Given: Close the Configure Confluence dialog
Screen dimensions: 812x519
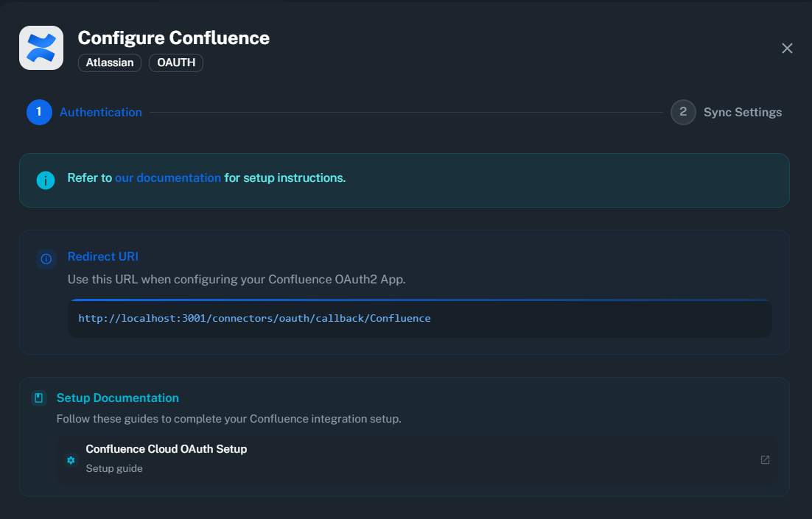Looking at the screenshot, I should point(787,48).
